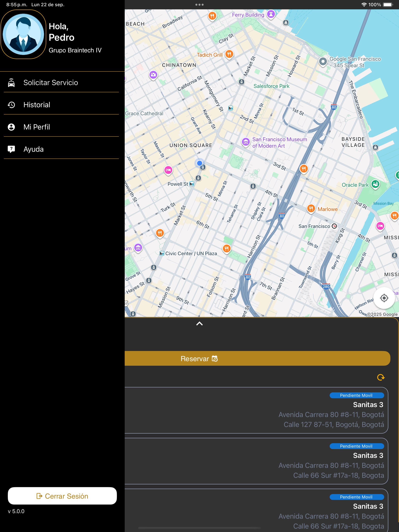Tap the current location blue dot
This screenshot has height=532, width=399.
(x=199, y=163)
